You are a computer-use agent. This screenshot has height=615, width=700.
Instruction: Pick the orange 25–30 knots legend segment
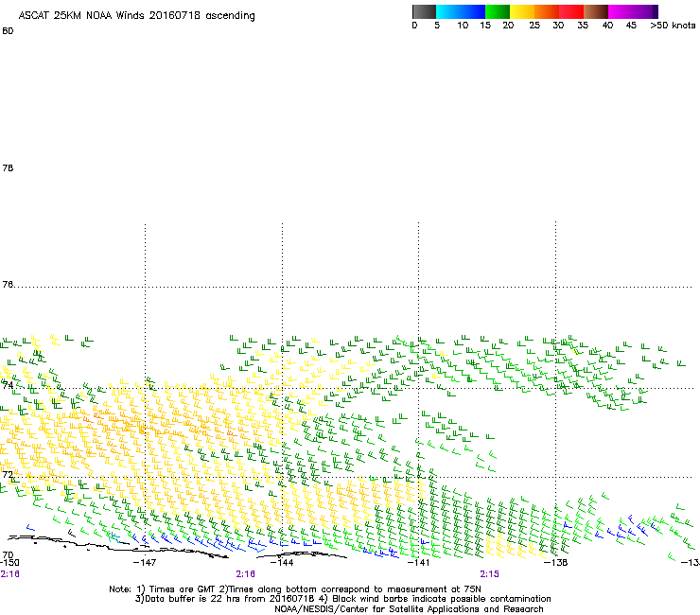[x=547, y=11]
